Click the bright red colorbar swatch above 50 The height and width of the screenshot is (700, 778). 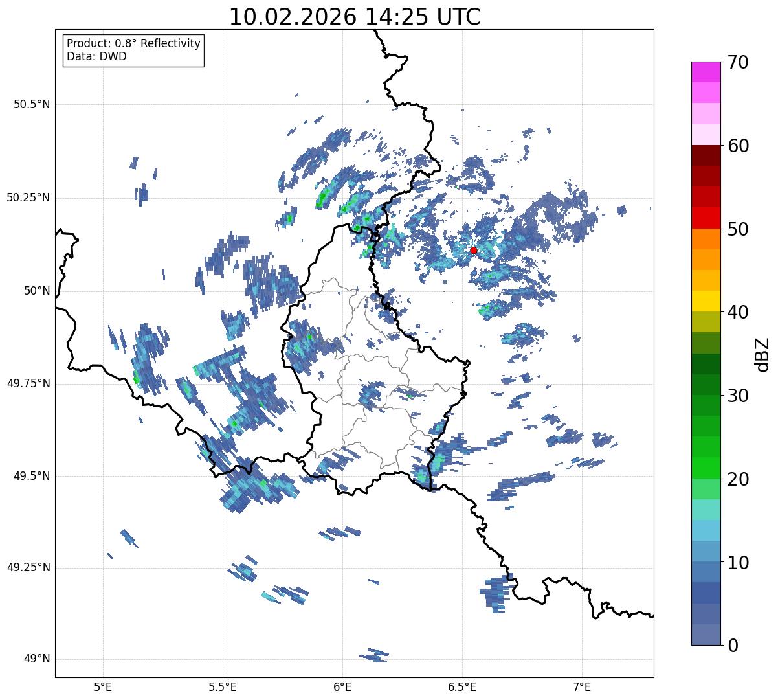[x=706, y=218]
